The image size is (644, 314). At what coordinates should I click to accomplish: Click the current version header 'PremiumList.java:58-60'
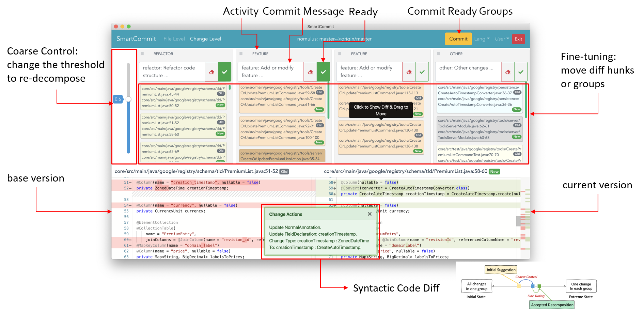point(406,171)
